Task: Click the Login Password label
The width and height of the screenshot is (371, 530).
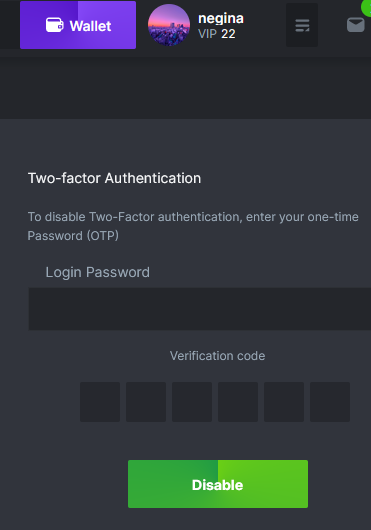Action: pyautogui.click(x=98, y=272)
